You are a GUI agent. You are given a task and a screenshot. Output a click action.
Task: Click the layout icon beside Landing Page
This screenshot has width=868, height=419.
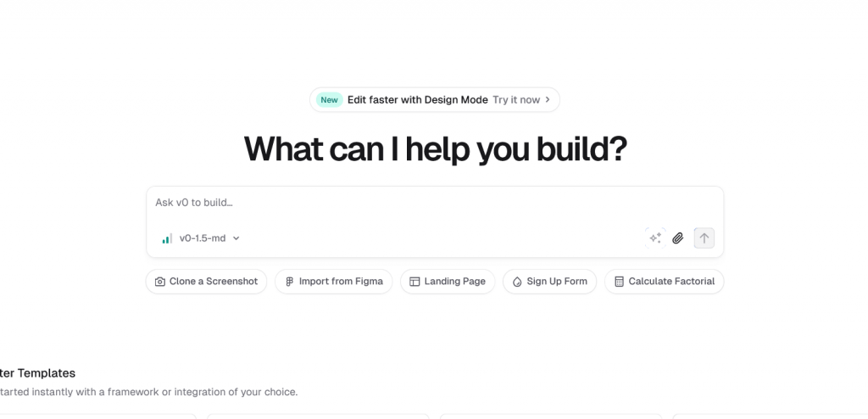415,282
